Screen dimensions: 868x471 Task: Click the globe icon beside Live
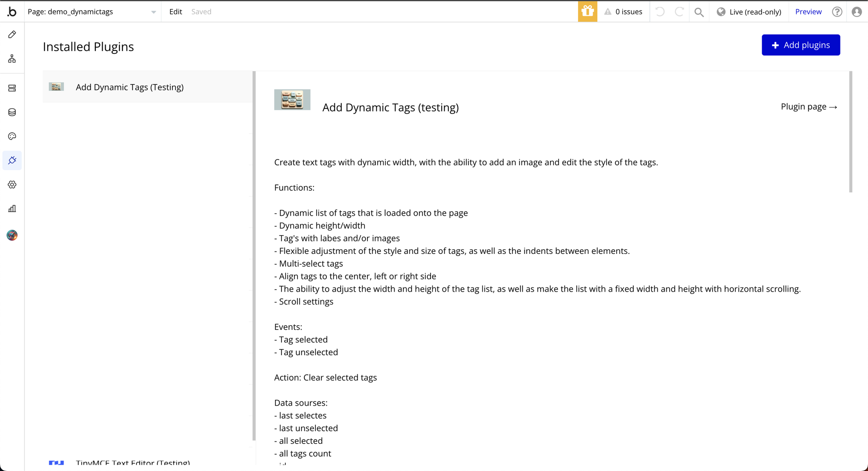pos(721,11)
